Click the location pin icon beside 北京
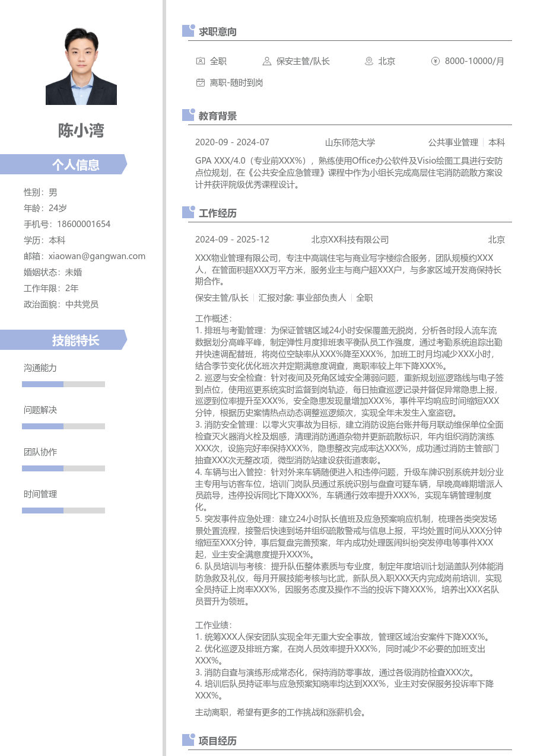 pos(368,61)
